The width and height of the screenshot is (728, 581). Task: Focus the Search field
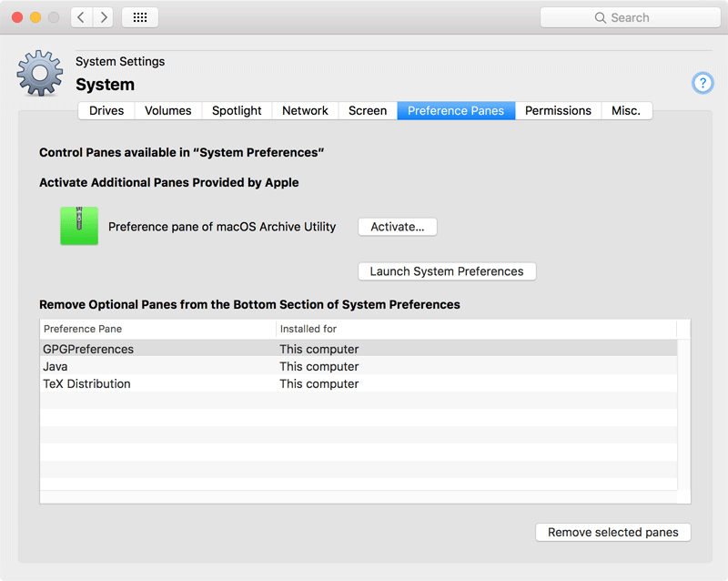click(631, 17)
